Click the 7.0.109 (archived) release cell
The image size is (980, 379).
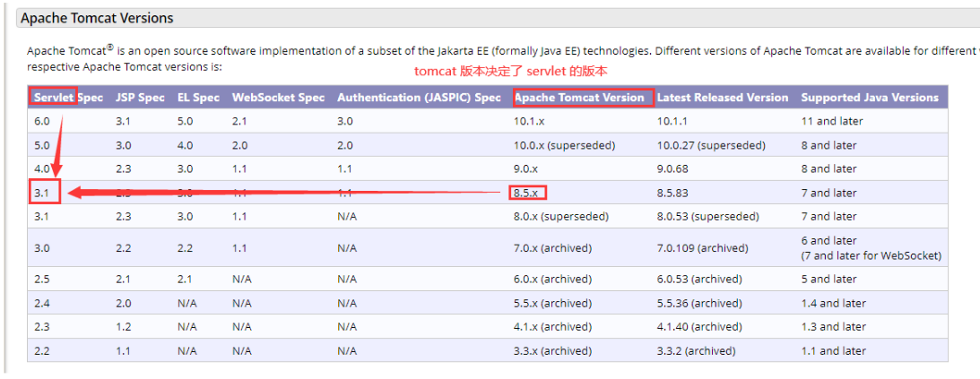coord(703,248)
